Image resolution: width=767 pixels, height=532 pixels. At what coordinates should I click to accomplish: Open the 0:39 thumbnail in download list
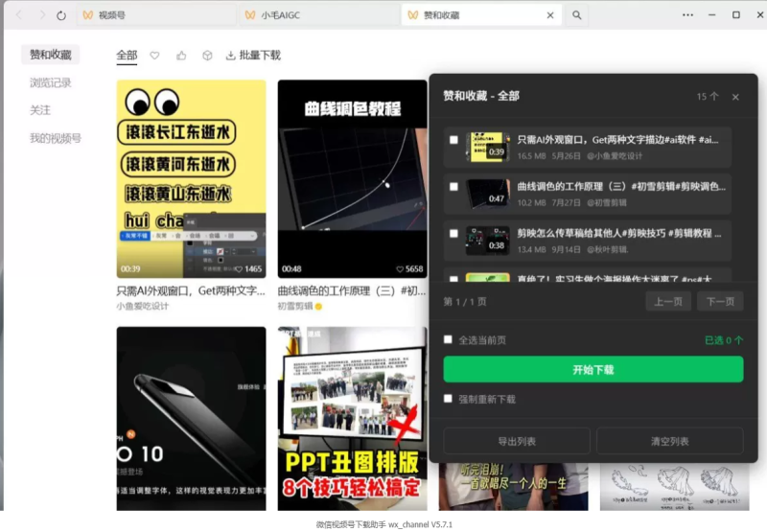point(488,147)
